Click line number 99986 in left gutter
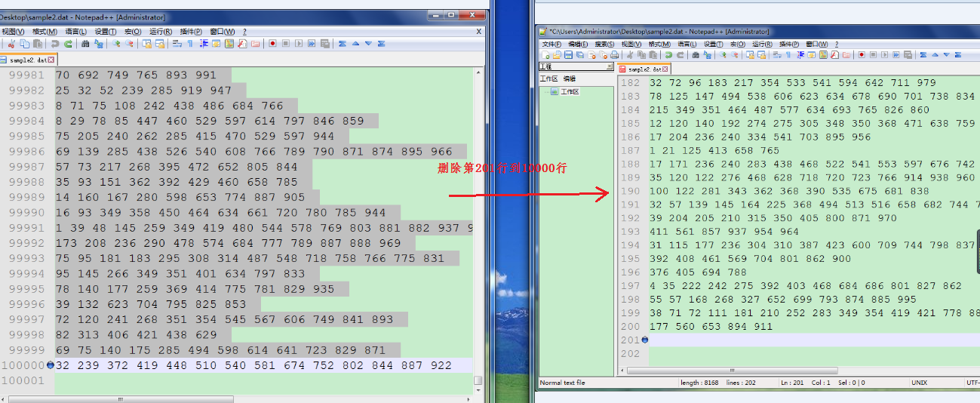 pyautogui.click(x=27, y=152)
